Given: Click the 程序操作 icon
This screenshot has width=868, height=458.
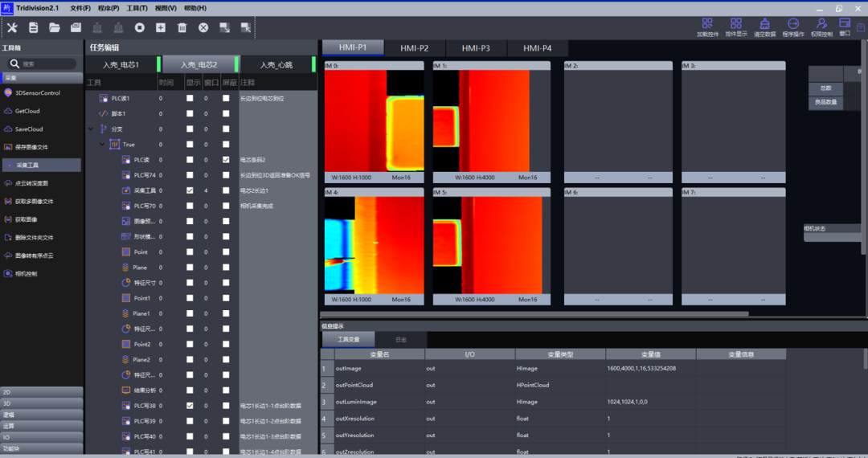Looking at the screenshot, I should (792, 27).
